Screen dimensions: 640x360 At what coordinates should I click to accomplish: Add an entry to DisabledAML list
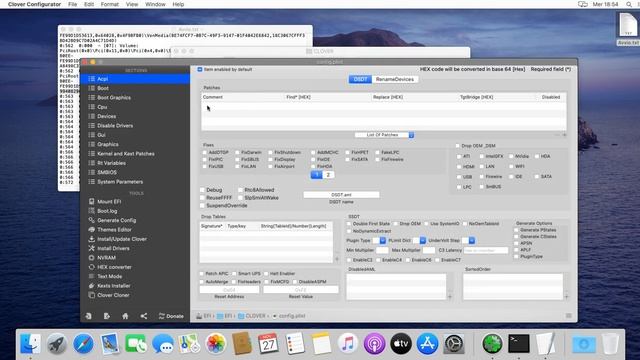click(450, 297)
